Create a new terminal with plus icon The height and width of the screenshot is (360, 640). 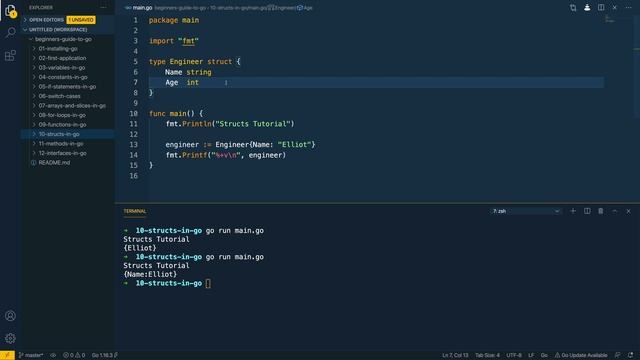coord(573,211)
